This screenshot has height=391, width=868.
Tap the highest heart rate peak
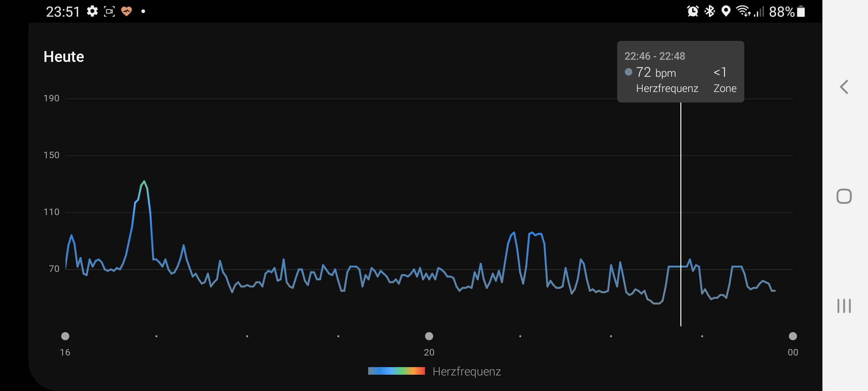pyautogui.click(x=144, y=181)
